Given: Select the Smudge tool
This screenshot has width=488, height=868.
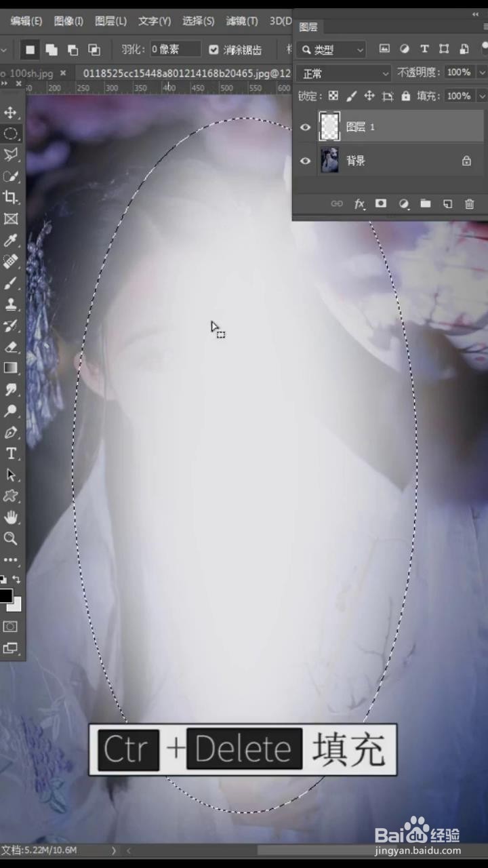Looking at the screenshot, I should tap(11, 389).
